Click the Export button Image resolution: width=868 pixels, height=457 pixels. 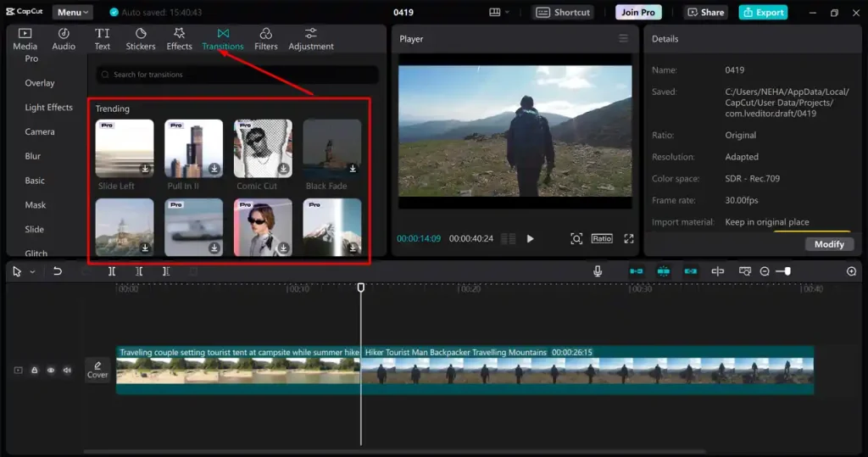[764, 12]
